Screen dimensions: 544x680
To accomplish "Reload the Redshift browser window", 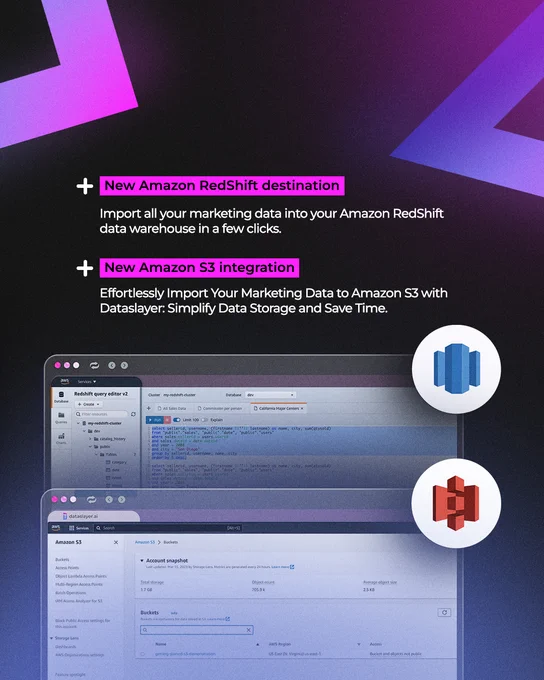I will 94,366.
